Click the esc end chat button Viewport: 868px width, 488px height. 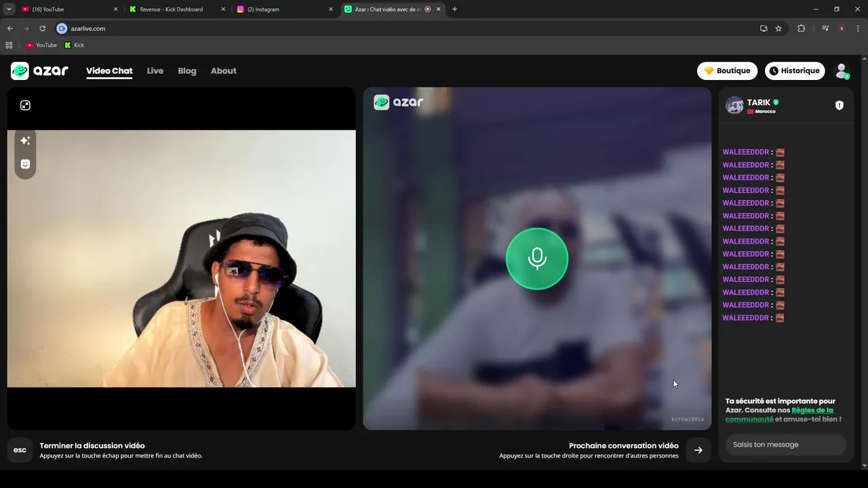[x=20, y=450]
